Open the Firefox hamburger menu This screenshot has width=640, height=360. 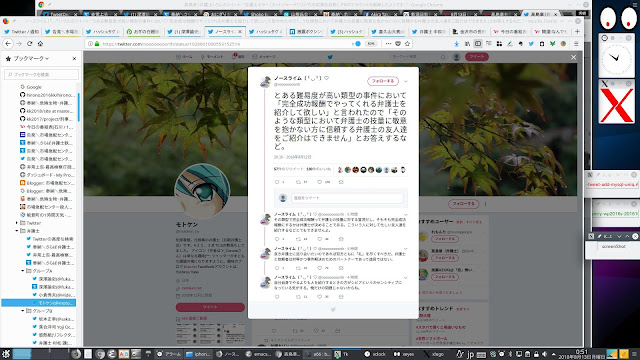pos(576,44)
